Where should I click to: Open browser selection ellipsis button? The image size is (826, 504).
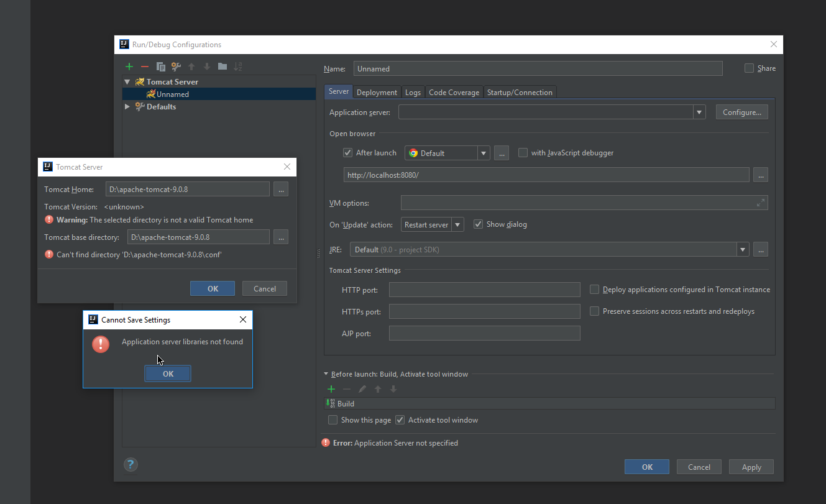(x=502, y=153)
